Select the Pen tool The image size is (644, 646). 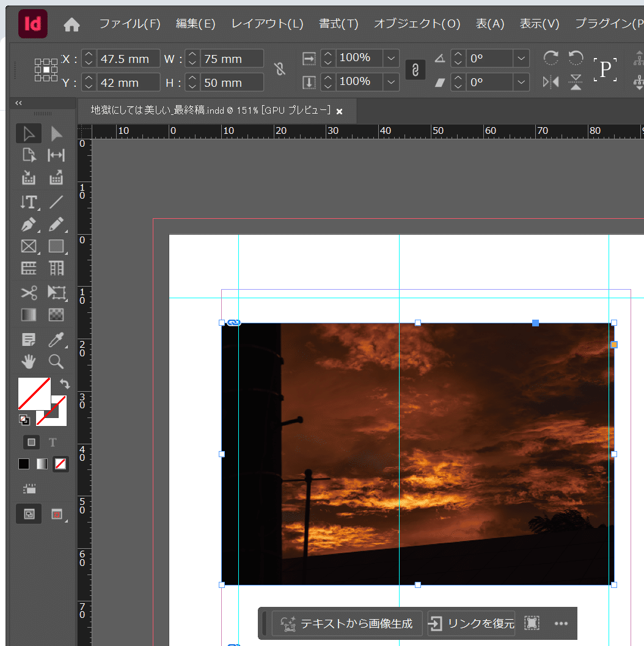28,224
